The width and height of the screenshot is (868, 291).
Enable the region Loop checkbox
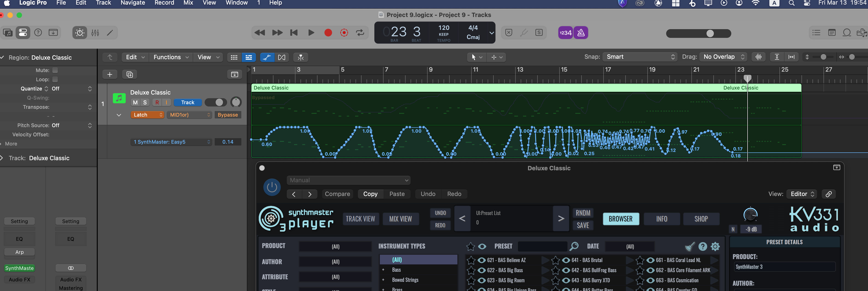coord(55,80)
